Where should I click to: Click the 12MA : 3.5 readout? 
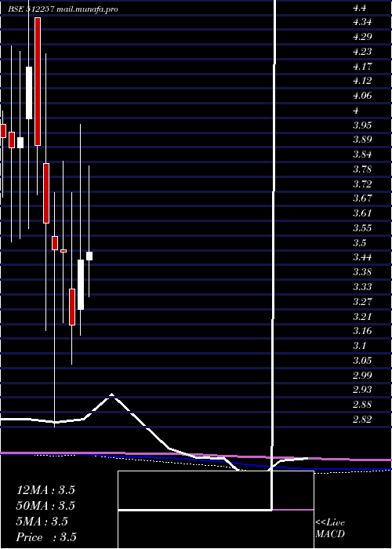[45, 490]
